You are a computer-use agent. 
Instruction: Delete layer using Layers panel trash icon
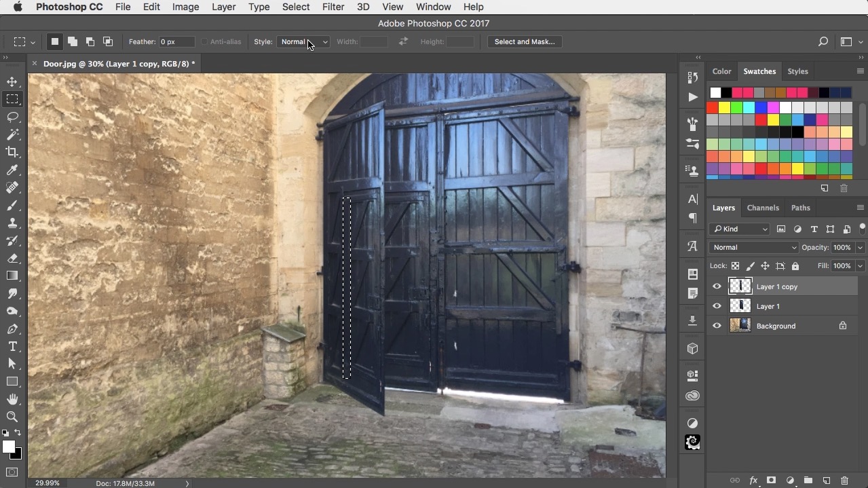(844, 481)
